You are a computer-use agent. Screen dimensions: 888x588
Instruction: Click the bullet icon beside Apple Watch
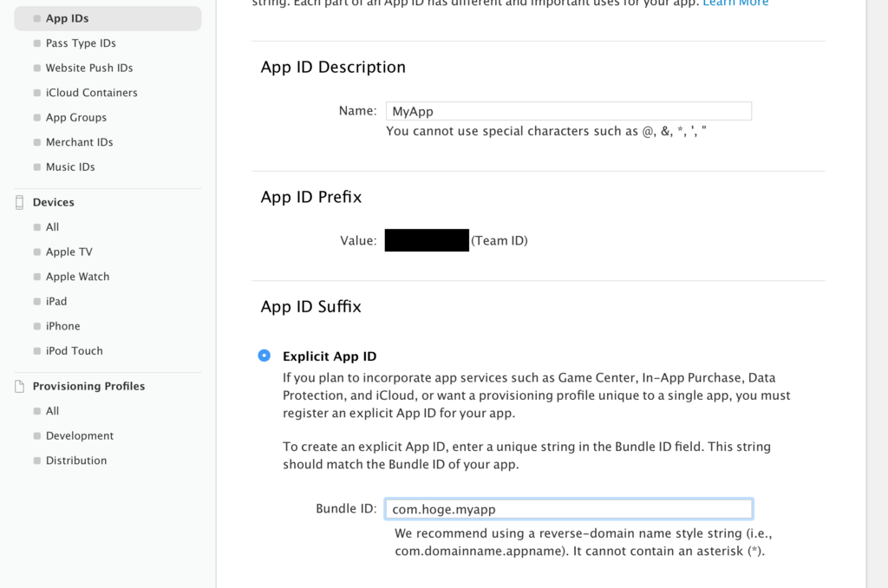pyautogui.click(x=36, y=277)
